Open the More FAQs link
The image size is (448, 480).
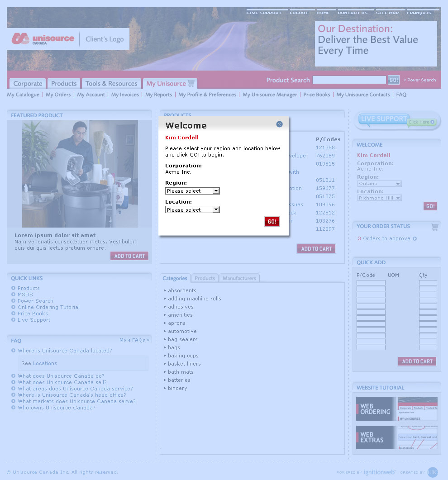coord(134,340)
